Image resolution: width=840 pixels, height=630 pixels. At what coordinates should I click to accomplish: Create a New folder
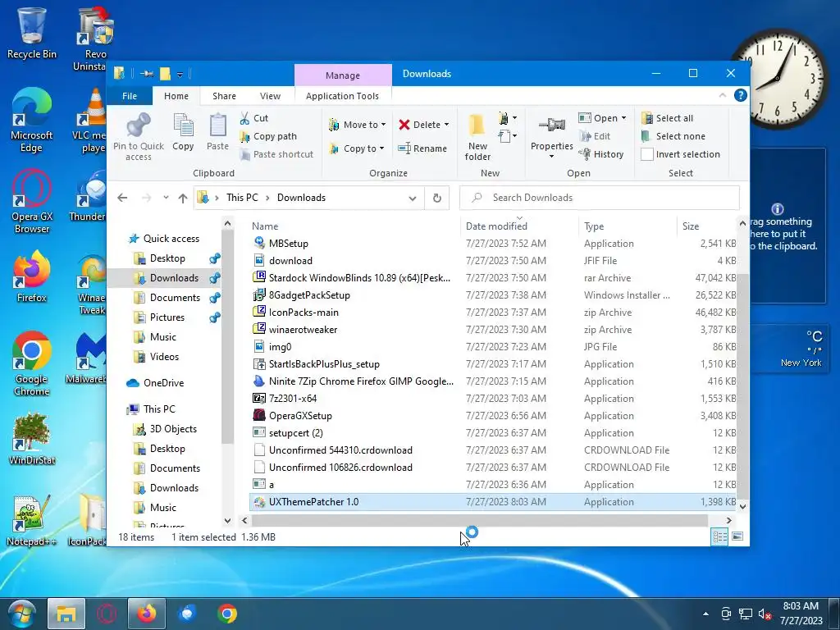tap(477, 136)
